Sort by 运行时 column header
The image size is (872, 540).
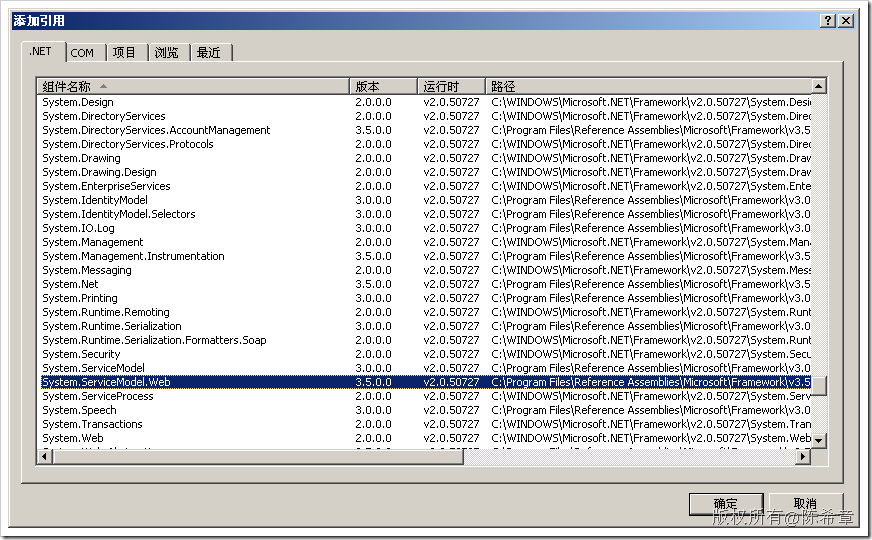tap(451, 86)
